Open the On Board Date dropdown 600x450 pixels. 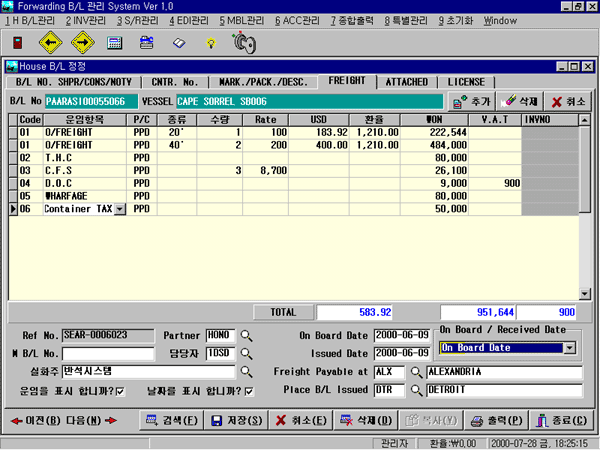tap(570, 348)
